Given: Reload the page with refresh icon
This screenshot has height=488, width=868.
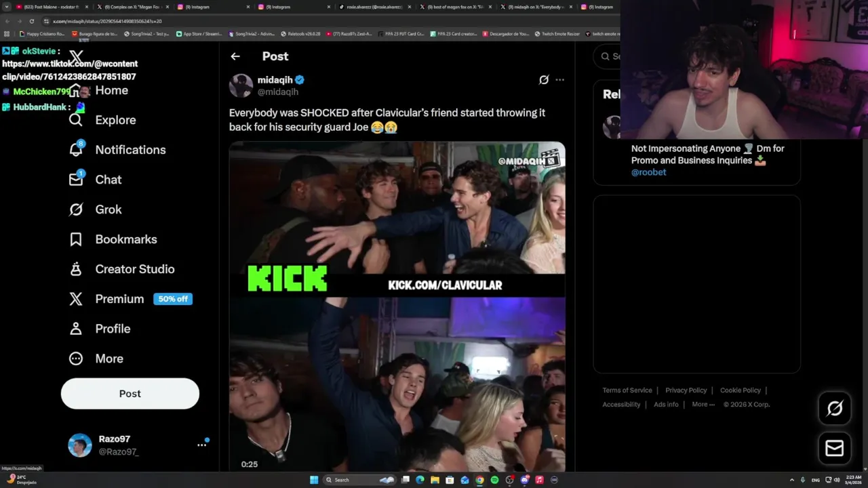Looking at the screenshot, I should tap(31, 21).
